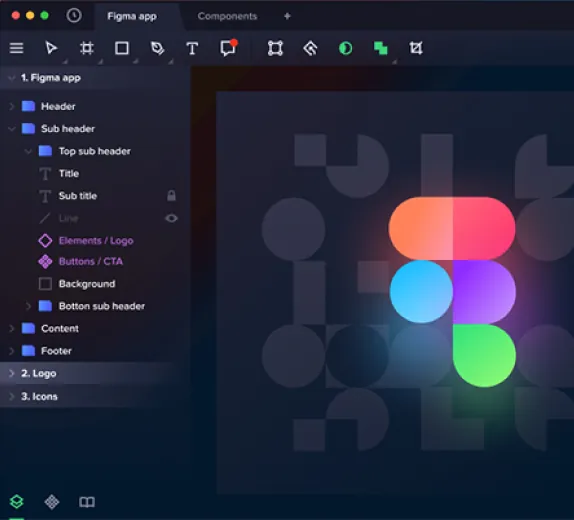The width and height of the screenshot is (574, 520).
Task: Select the Frame tool
Action: tap(87, 48)
